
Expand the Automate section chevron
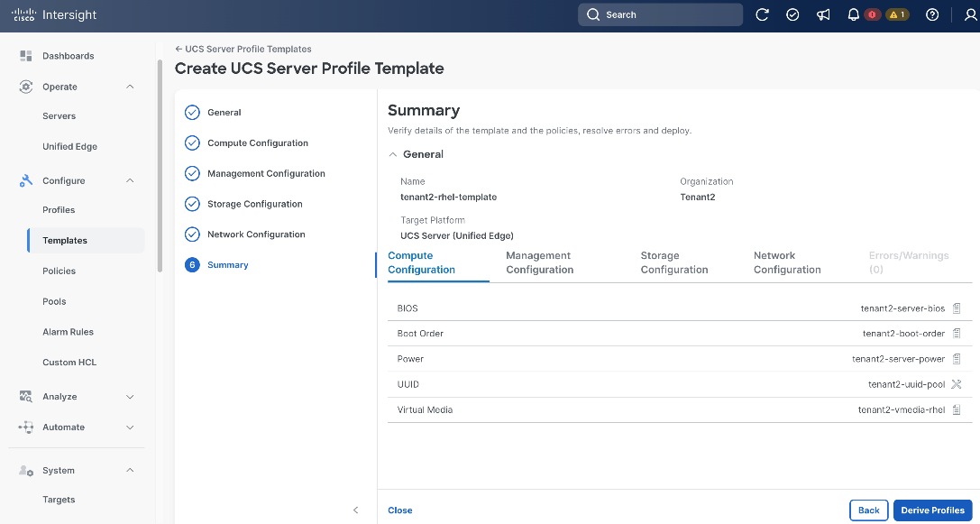pos(130,427)
